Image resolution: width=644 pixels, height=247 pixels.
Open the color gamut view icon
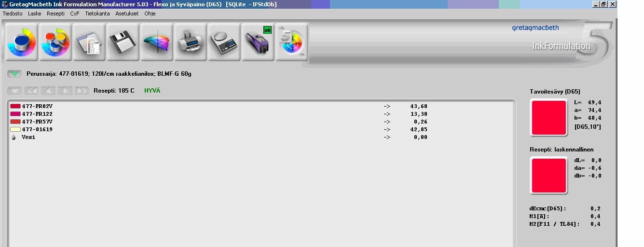tap(157, 42)
